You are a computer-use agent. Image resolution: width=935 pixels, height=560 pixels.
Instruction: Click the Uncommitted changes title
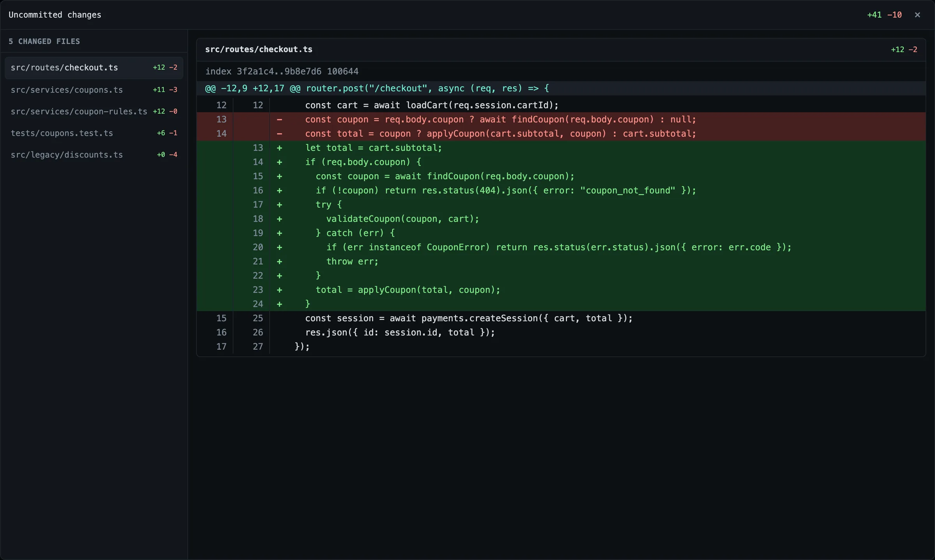click(55, 15)
